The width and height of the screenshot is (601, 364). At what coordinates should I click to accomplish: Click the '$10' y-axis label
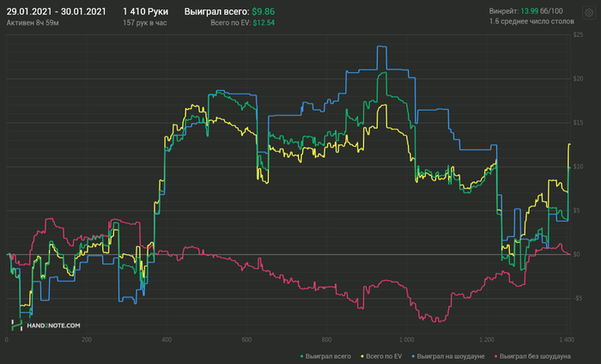[578, 167]
